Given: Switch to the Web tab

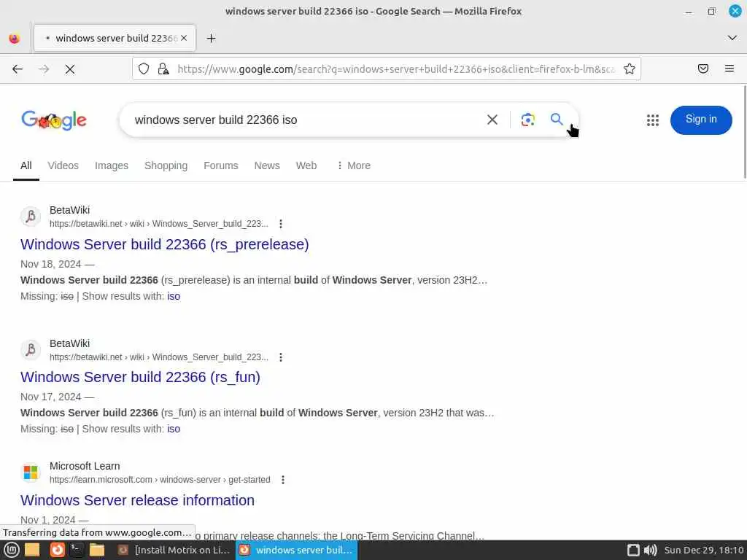Looking at the screenshot, I should 306,166.
